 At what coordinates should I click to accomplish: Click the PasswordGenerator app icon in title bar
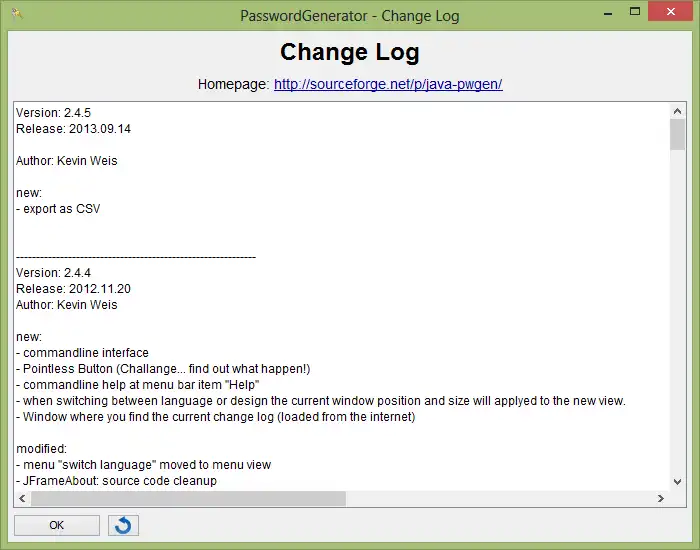(17, 14)
